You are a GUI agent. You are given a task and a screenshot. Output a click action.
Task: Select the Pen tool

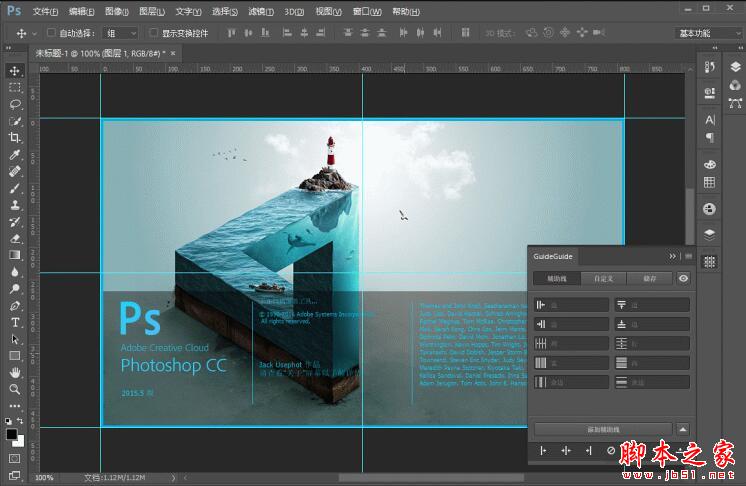[x=15, y=306]
